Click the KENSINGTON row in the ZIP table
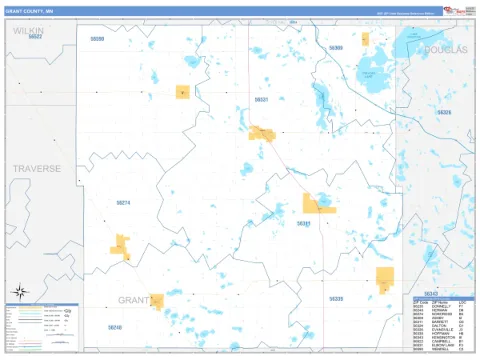The width and height of the screenshot is (480, 360). 439,337
